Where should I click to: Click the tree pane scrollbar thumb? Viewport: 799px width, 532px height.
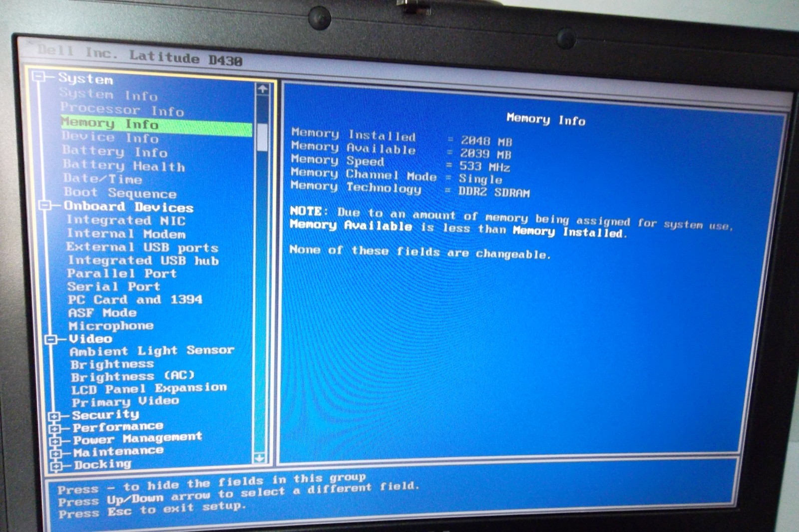pyautogui.click(x=262, y=137)
